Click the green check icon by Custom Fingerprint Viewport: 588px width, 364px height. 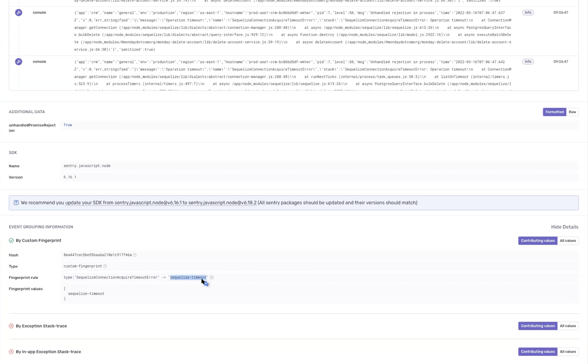tap(11, 240)
